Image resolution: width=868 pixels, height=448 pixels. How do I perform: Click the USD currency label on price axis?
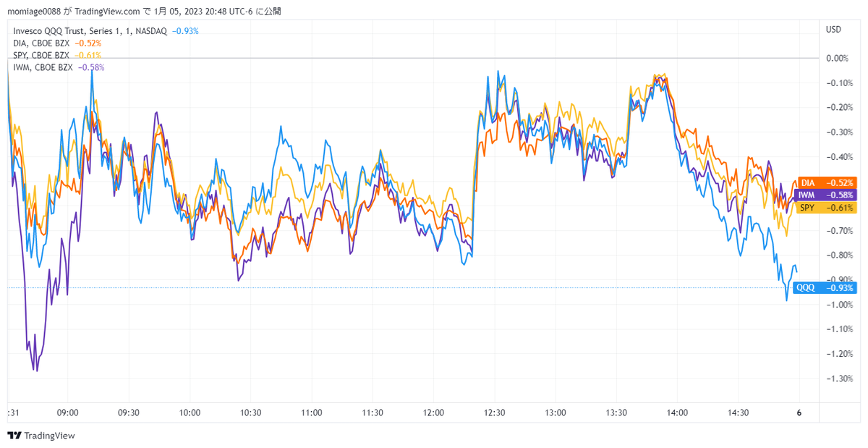tap(833, 30)
